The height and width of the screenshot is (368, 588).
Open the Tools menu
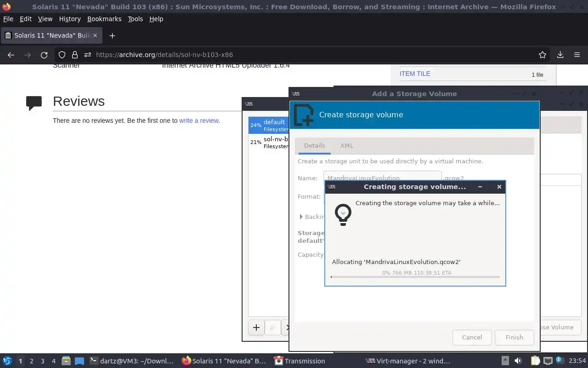coord(136,19)
